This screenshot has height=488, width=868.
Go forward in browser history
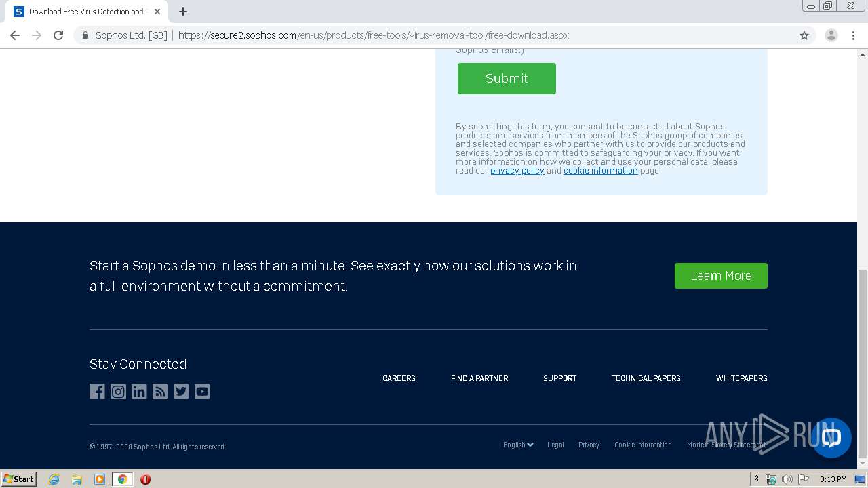pos(37,35)
